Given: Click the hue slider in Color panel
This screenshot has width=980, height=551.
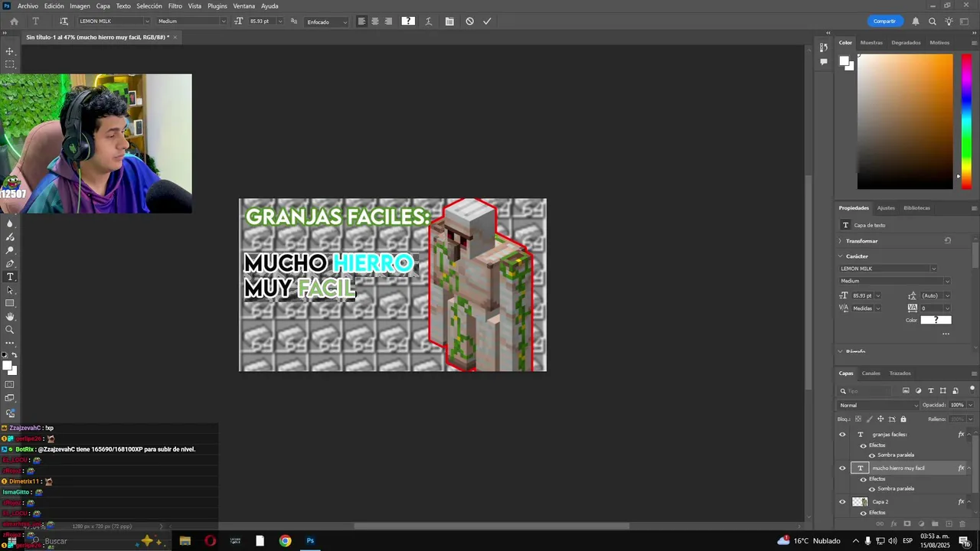Looking at the screenshot, I should (x=966, y=122).
